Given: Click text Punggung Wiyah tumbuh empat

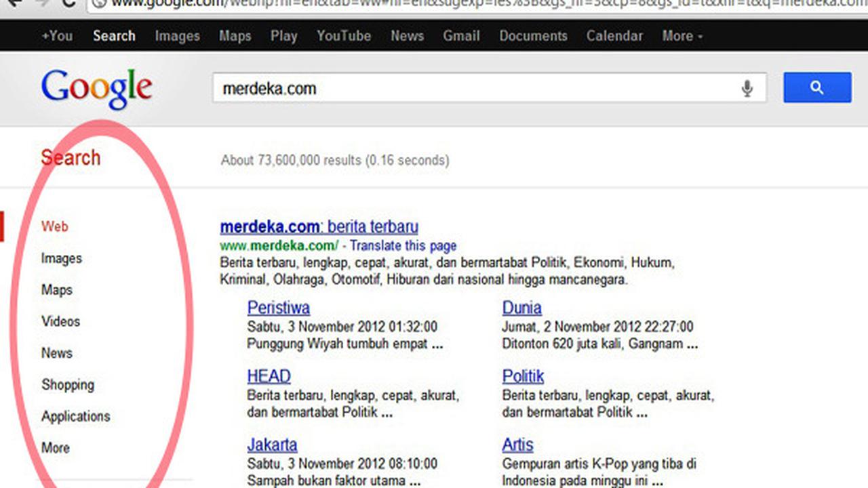Looking at the screenshot, I should coord(337,344).
